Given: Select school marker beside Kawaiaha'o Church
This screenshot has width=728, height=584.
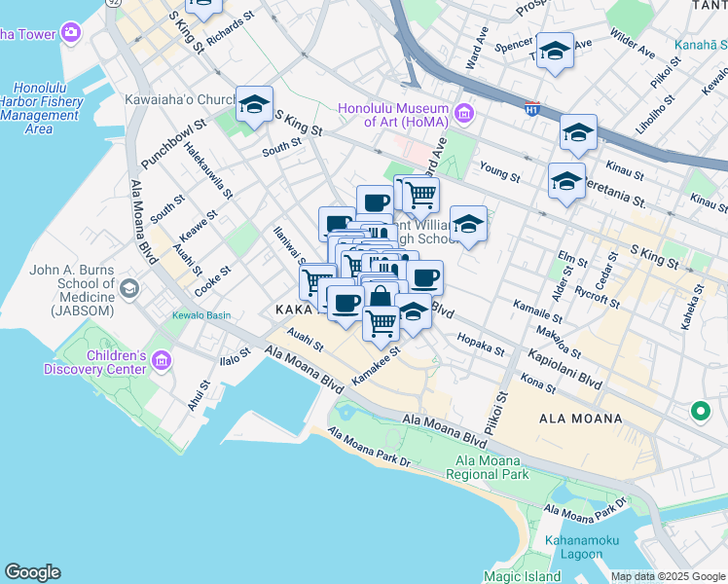Looking at the screenshot, I should [x=254, y=105].
